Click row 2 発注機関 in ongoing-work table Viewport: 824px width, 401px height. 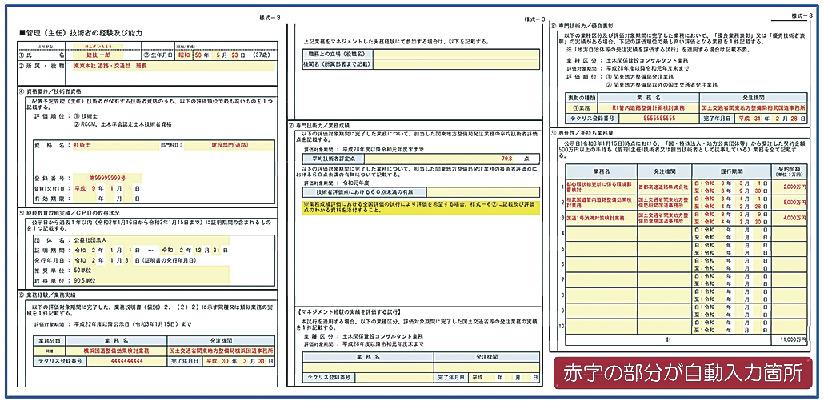pos(664,203)
